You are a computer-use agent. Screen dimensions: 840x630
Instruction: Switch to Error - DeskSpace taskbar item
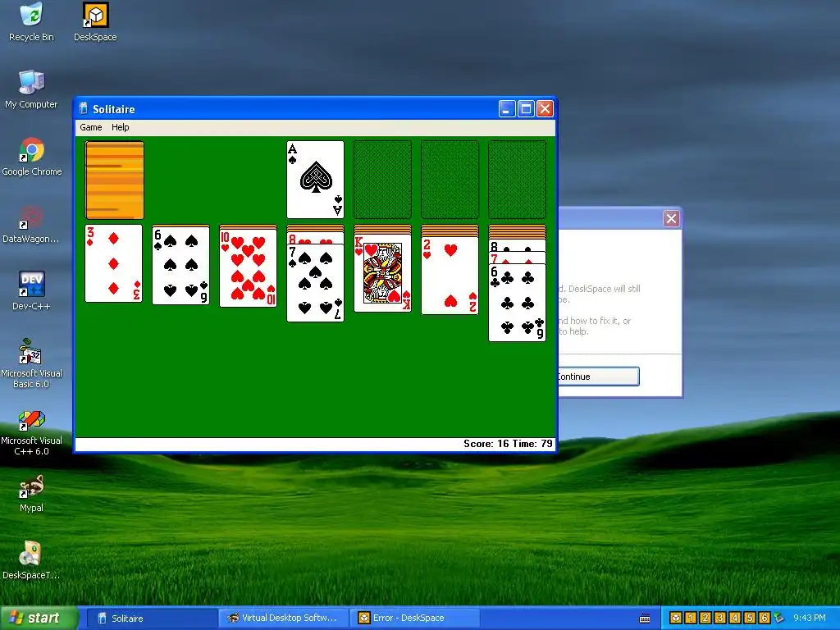[416, 619]
